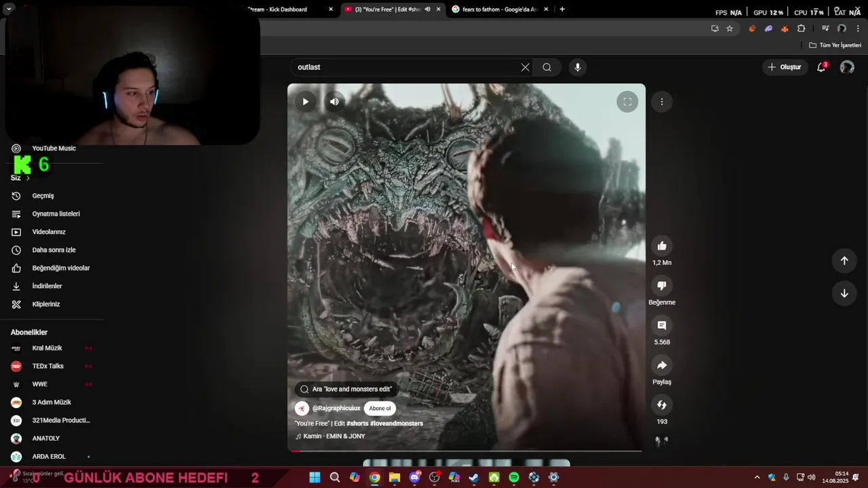Open the ANATOLY subscription
Image resolution: width=868 pixels, height=488 pixels.
[x=45, y=439]
